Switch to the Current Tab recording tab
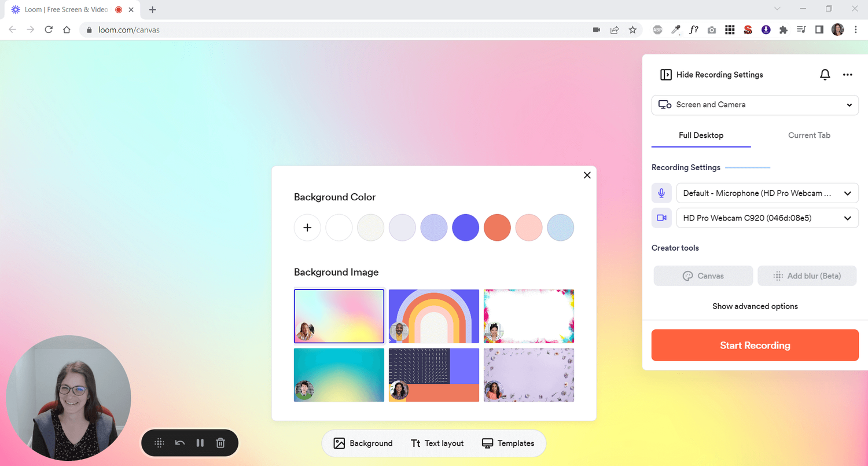The image size is (868, 466). [x=809, y=135]
